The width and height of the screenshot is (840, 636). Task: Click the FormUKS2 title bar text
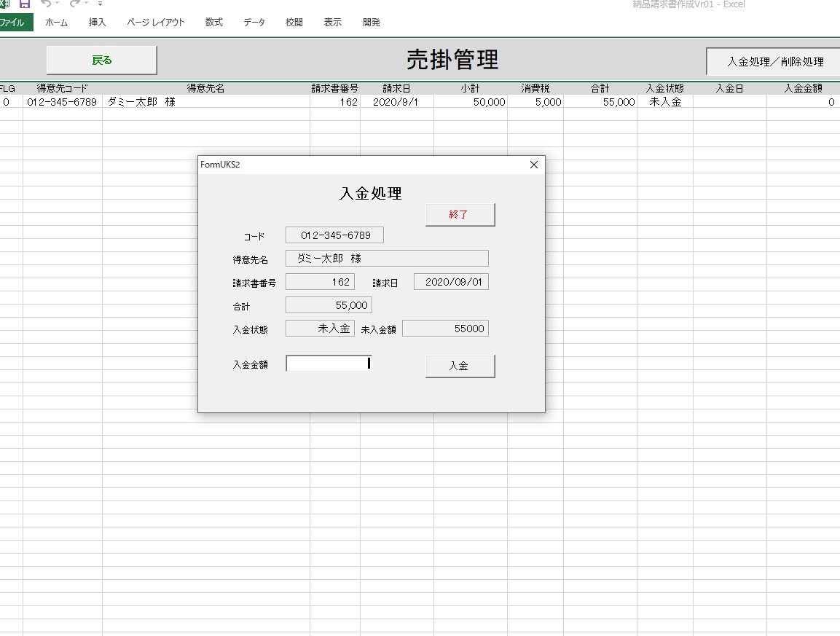point(220,165)
